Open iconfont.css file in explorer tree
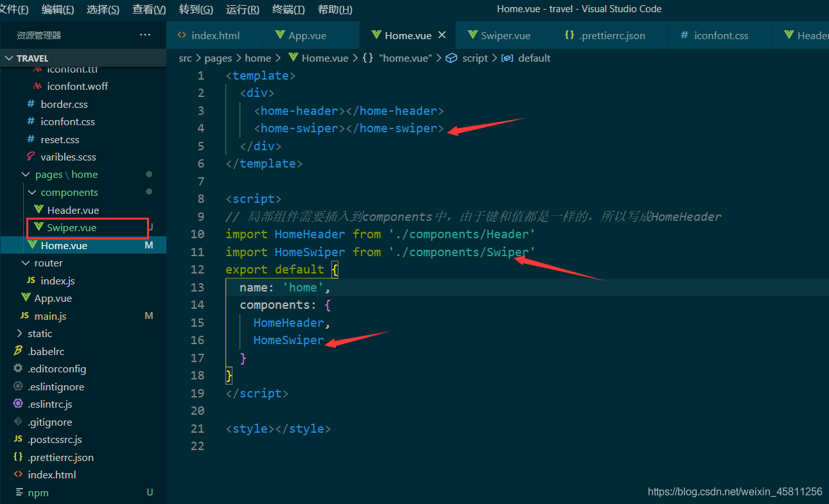The height and width of the screenshot is (504, 829). tap(67, 121)
